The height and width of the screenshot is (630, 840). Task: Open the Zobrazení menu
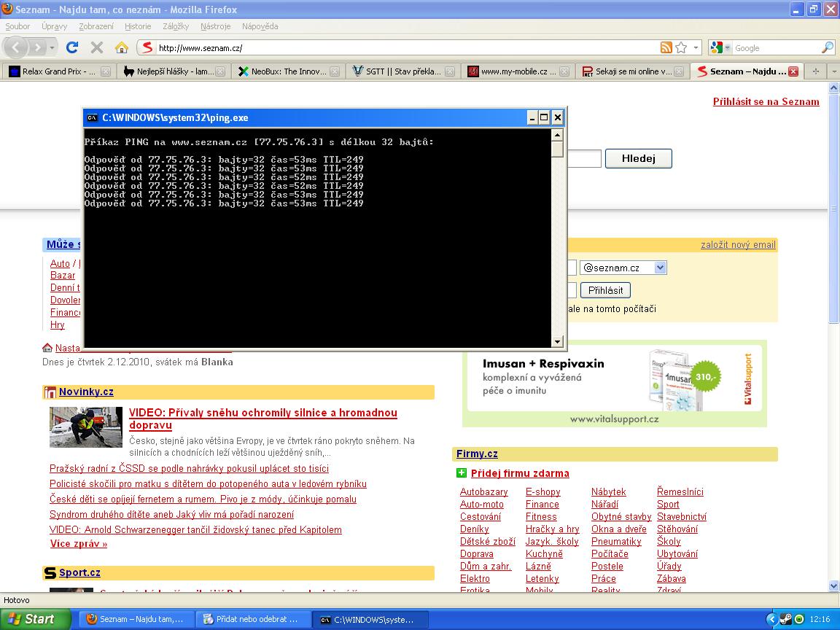[96, 26]
